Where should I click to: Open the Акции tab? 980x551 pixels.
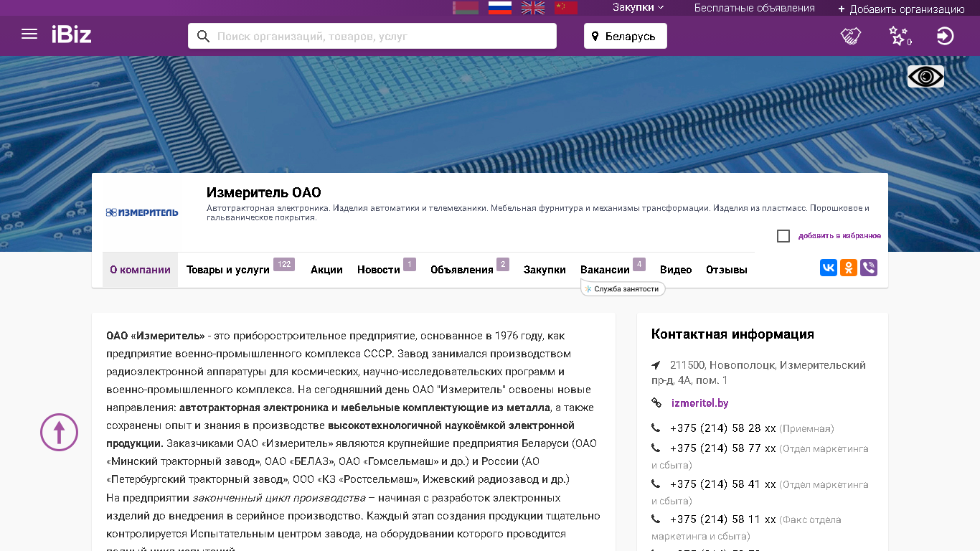tap(326, 270)
